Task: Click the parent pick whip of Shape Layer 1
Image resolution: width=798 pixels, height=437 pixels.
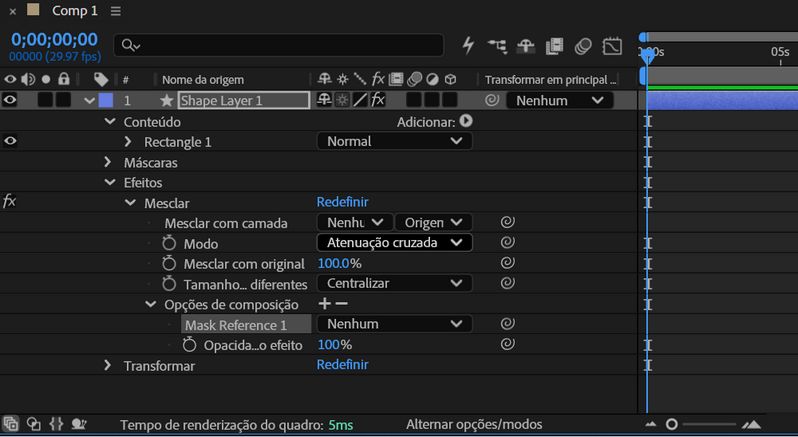Action: pyautogui.click(x=492, y=100)
